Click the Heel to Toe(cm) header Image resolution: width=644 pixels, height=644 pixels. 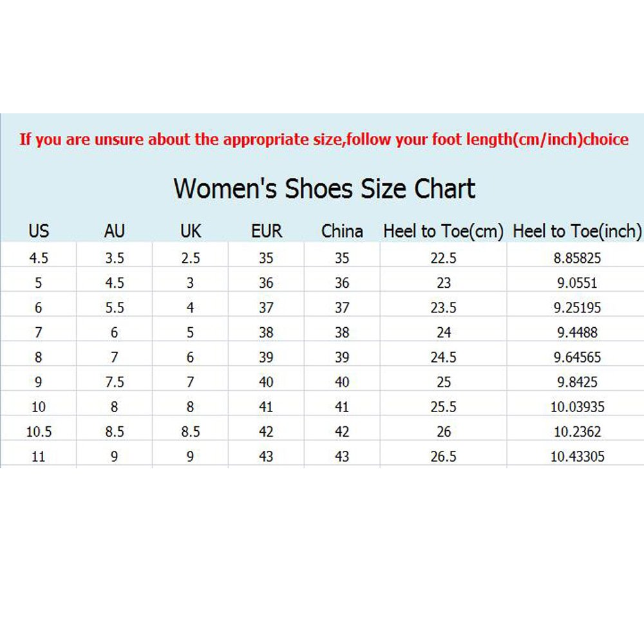point(443,231)
